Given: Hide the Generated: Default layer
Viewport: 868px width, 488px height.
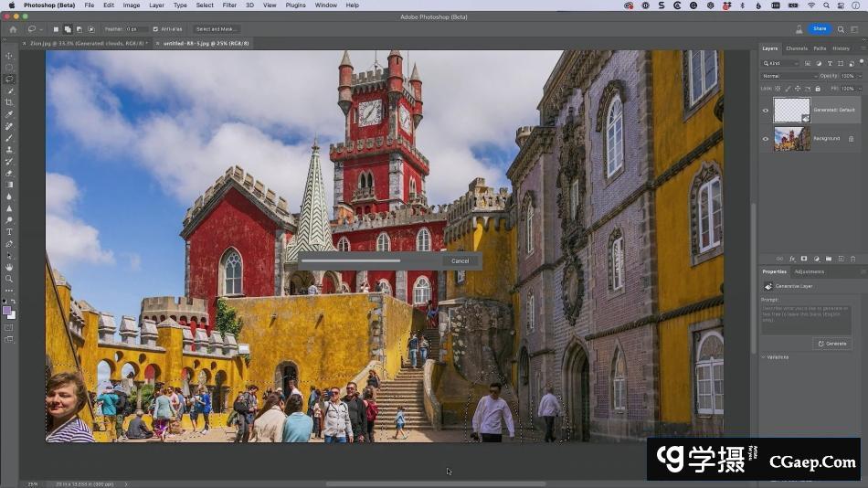Looking at the screenshot, I should pyautogui.click(x=766, y=111).
